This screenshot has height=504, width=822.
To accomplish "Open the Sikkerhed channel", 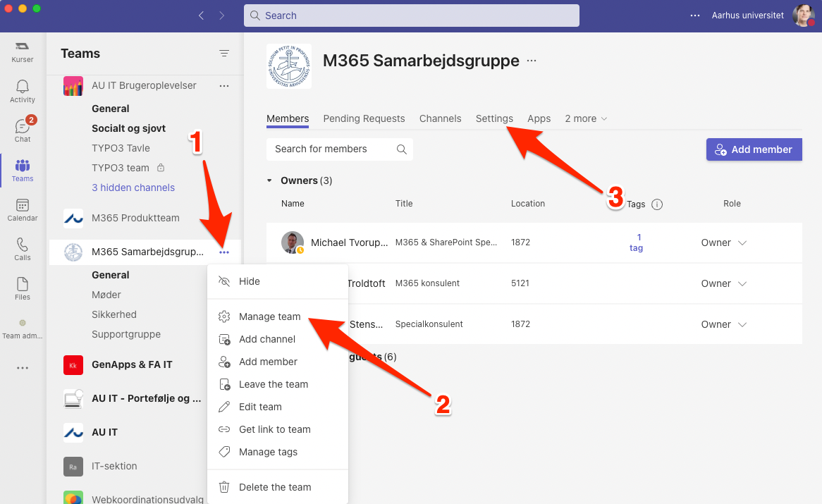I will pos(114,315).
